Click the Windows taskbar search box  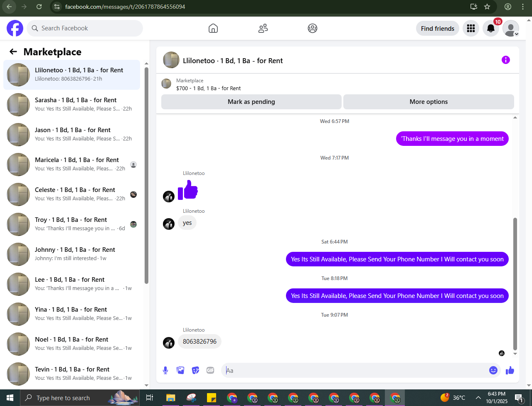(x=80, y=398)
